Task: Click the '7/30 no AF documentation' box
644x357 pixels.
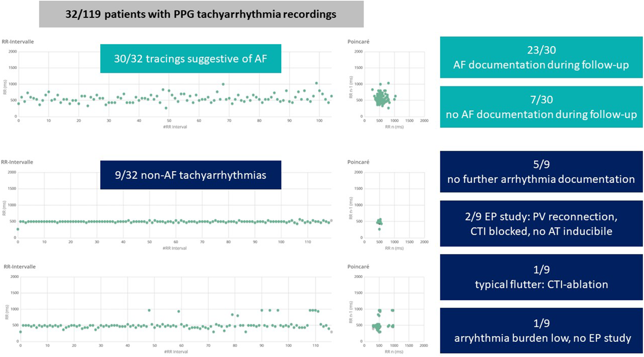Action: click(541, 107)
